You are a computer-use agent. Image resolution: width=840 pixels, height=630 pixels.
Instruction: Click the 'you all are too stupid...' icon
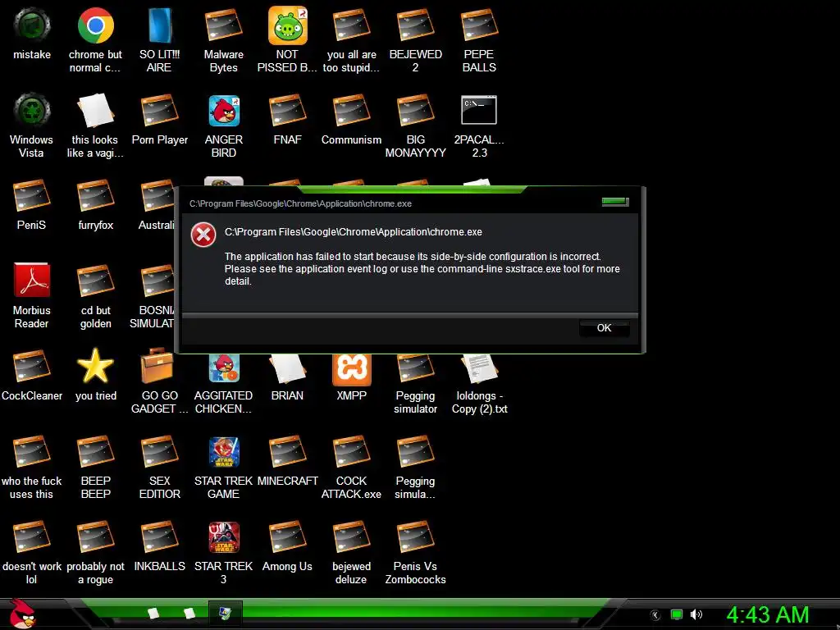tap(351, 40)
